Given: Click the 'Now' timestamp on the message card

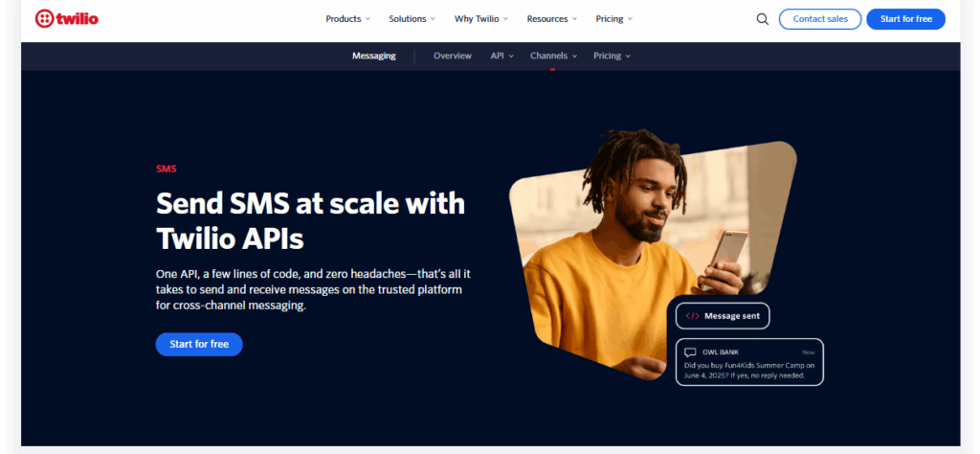Looking at the screenshot, I should click(809, 352).
